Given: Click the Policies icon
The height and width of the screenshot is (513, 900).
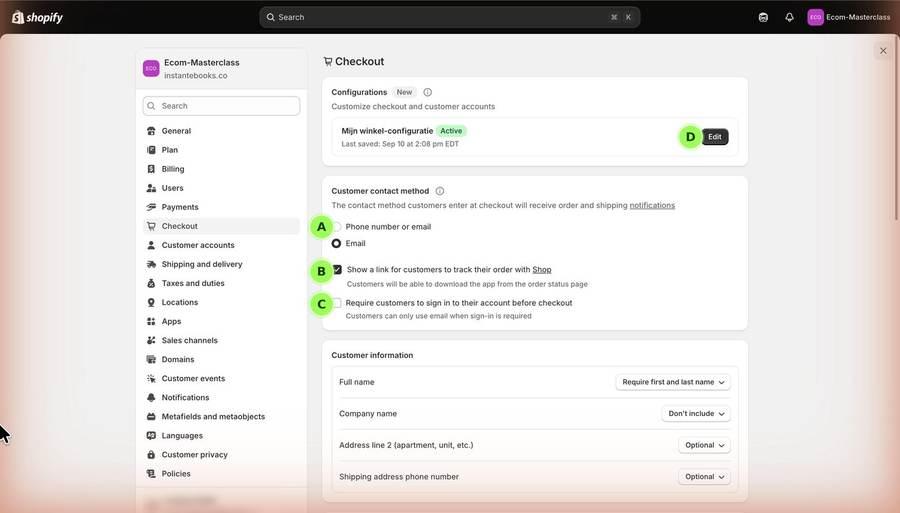Looking at the screenshot, I should (x=151, y=473).
